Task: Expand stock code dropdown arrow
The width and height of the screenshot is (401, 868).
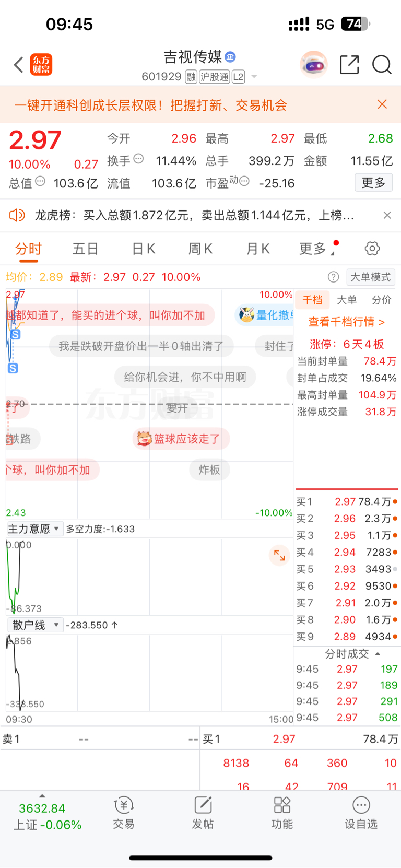Action: (254, 77)
